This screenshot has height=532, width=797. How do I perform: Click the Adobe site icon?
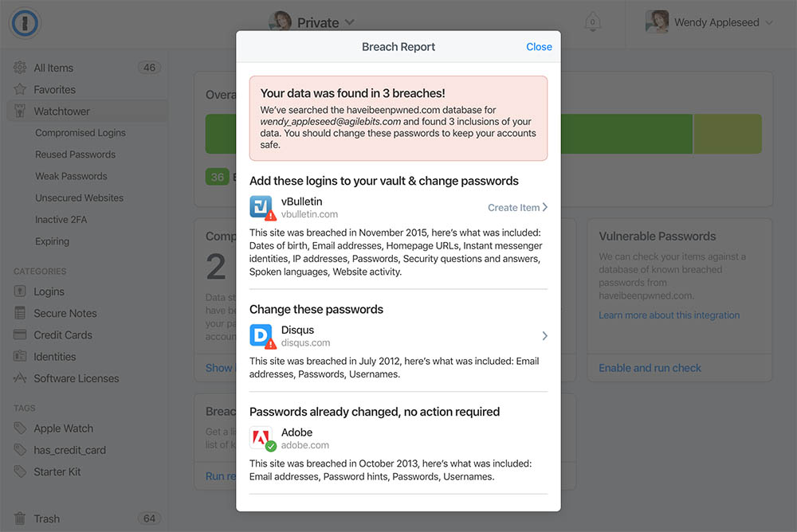coord(261,438)
